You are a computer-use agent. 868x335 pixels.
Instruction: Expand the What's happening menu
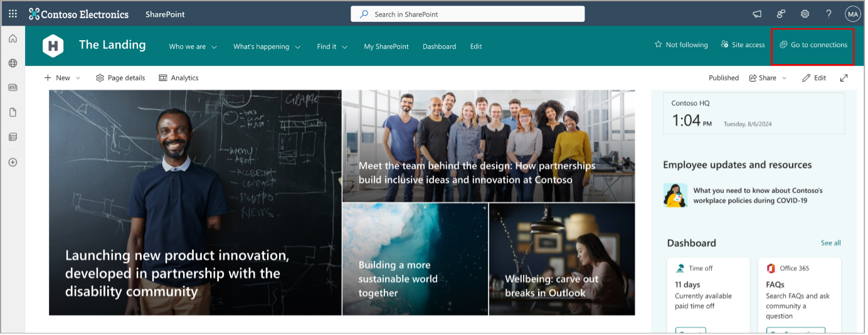coord(267,46)
